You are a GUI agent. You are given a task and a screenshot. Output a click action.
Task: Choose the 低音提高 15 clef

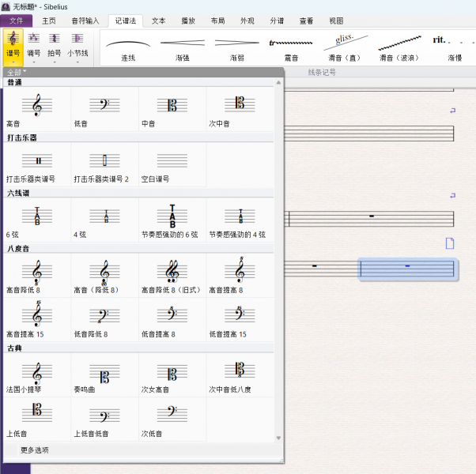(x=240, y=320)
